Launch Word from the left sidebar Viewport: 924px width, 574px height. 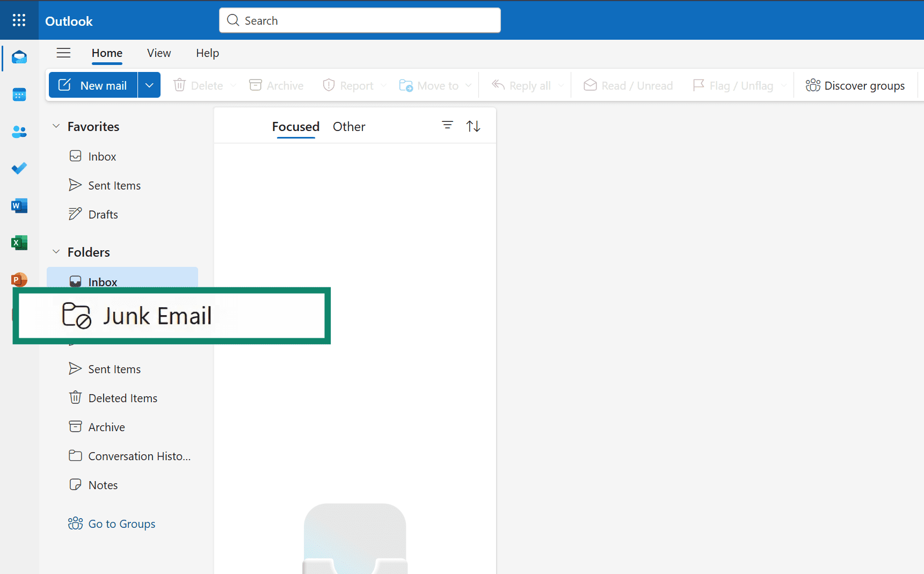tap(19, 205)
